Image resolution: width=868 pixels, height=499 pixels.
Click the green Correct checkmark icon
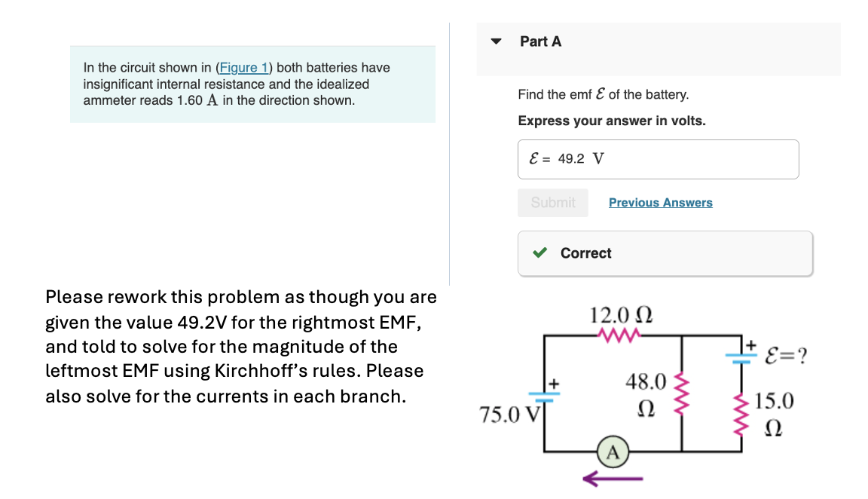click(538, 253)
